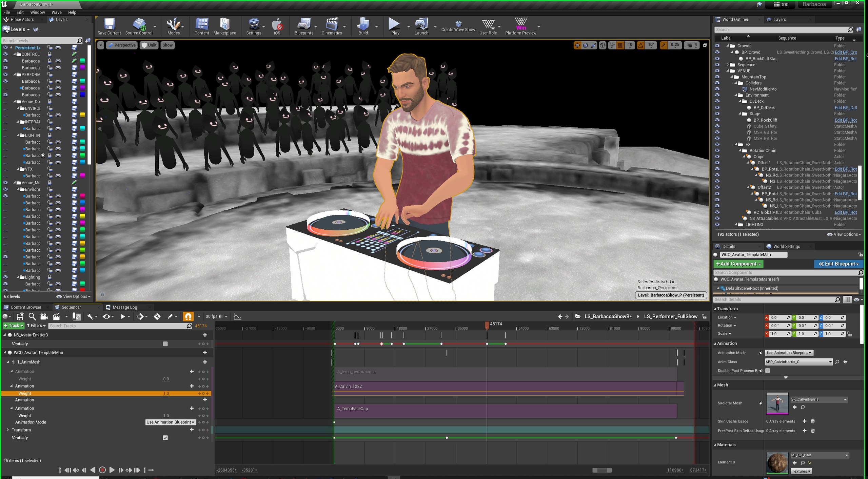Click the Edit Blueprint button
This screenshot has height=479, width=868.
(838, 264)
